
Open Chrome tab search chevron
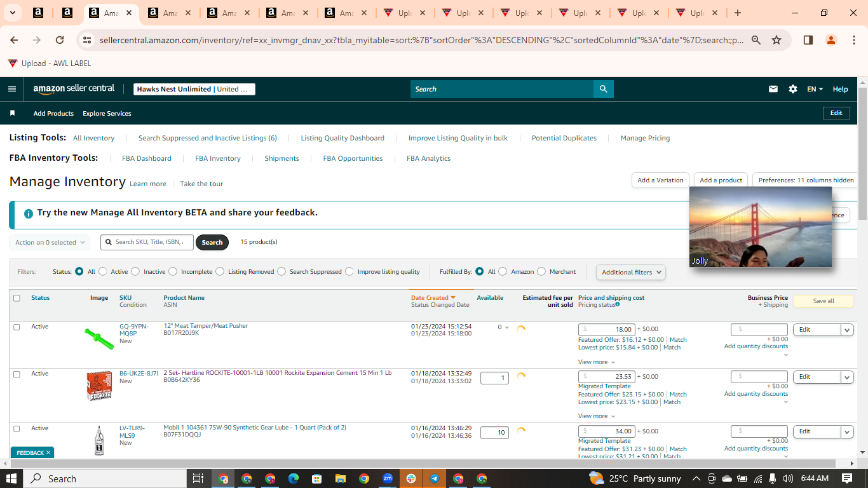[x=13, y=13]
